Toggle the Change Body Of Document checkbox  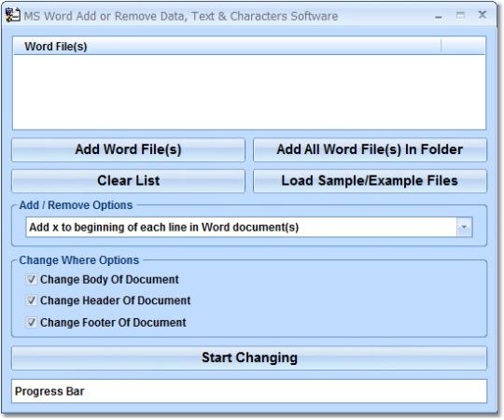pos(31,280)
